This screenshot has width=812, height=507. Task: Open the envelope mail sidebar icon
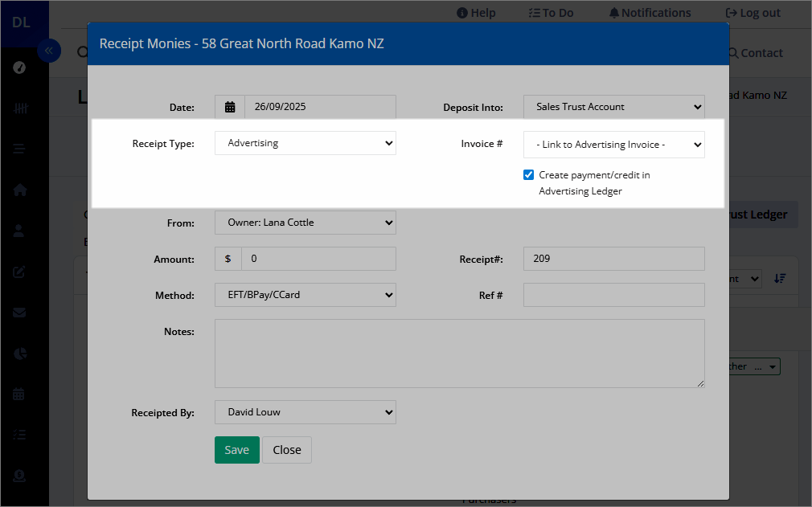pos(19,313)
